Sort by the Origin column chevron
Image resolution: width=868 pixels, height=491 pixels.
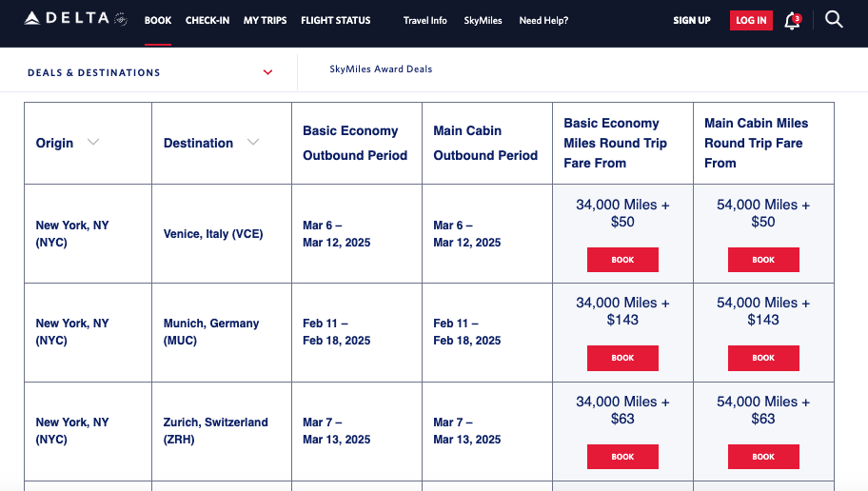coord(93,143)
